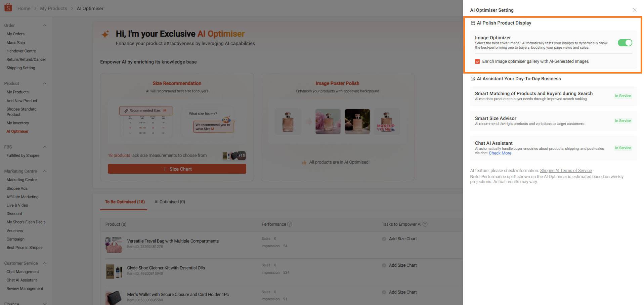Open Best Price in Shopee
Image resolution: width=644 pixels, height=305 pixels.
[x=25, y=248]
